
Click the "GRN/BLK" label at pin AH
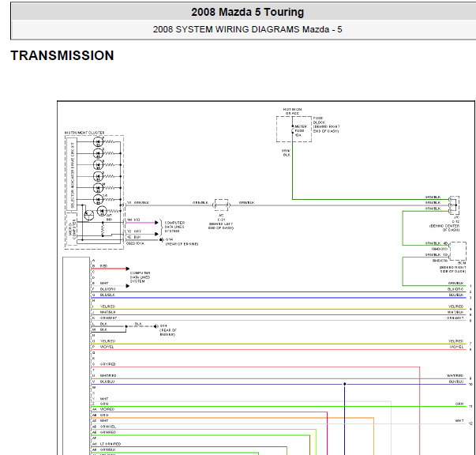coord(107,449)
